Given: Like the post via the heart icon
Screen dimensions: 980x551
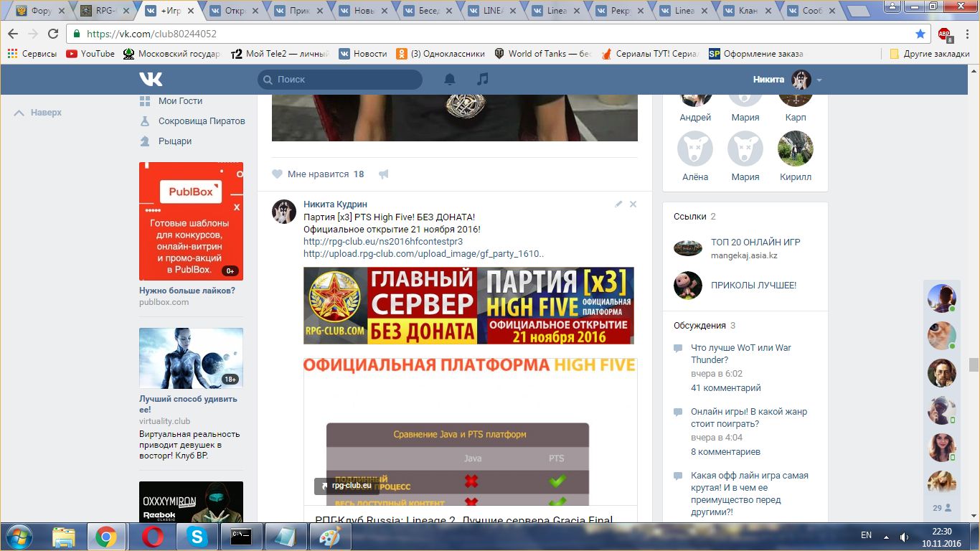Looking at the screenshot, I should [278, 174].
